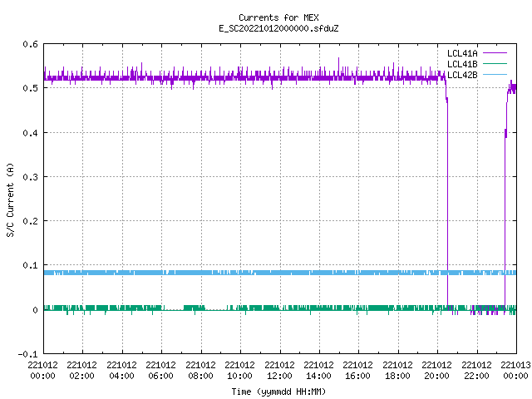Click the x-axis tick '221013 00:00'
This screenshot has width=532, height=399.
(515, 370)
